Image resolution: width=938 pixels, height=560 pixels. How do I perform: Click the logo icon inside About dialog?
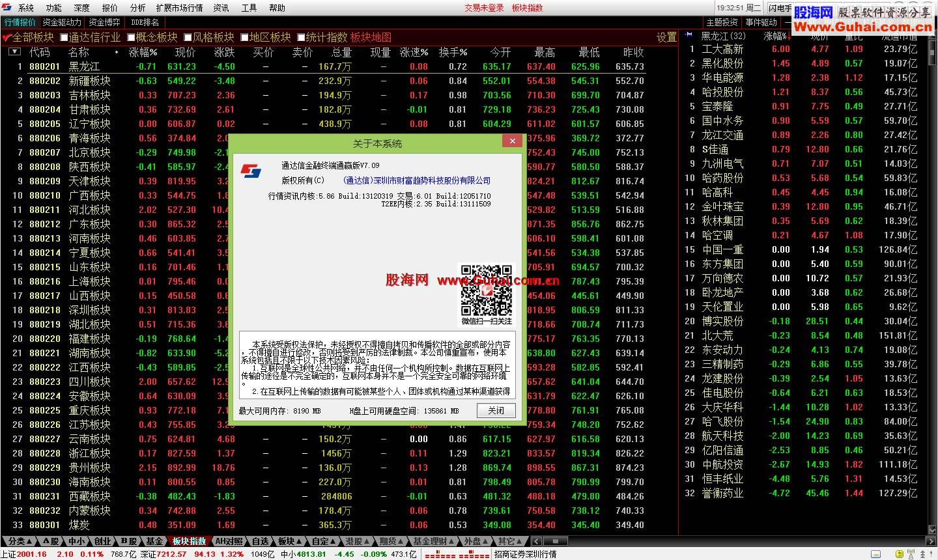coord(251,171)
